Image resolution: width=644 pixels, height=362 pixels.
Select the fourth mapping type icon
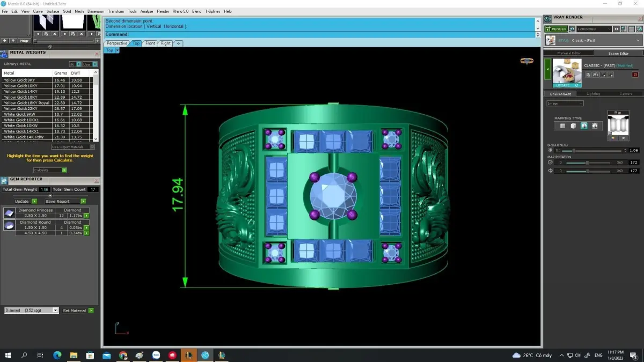click(x=595, y=126)
